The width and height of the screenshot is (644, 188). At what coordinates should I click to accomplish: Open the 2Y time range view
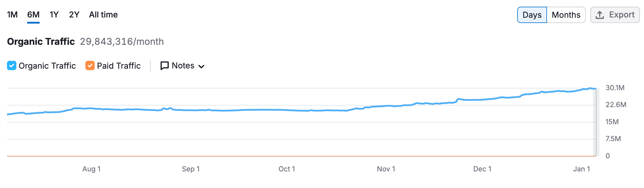[74, 15]
